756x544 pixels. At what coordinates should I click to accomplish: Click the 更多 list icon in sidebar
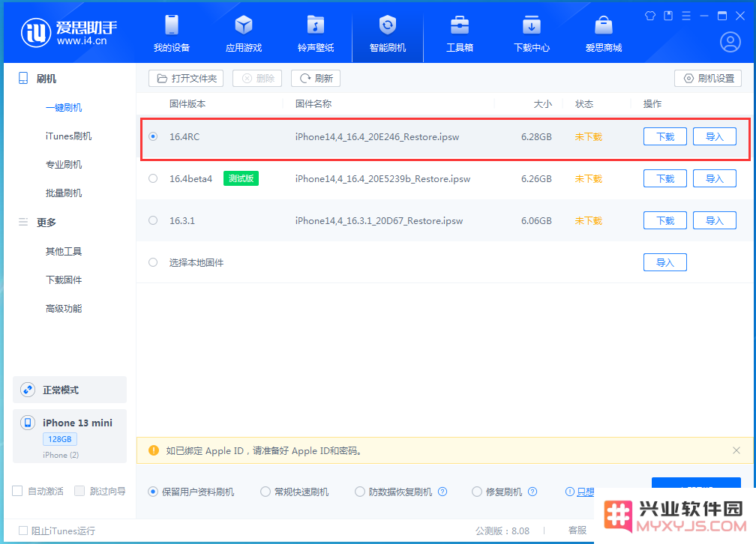[x=23, y=222]
